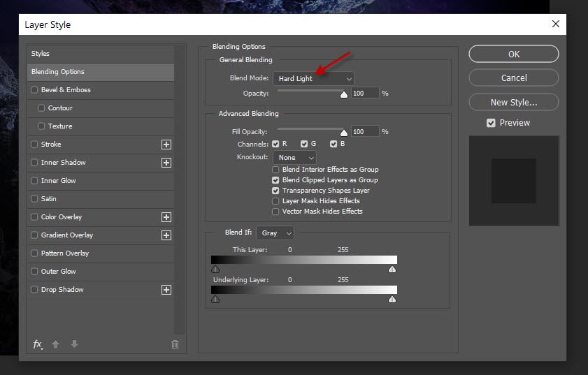Viewport: 588px width, 375px height.
Task: Click the delete effect trash icon
Action: point(175,344)
